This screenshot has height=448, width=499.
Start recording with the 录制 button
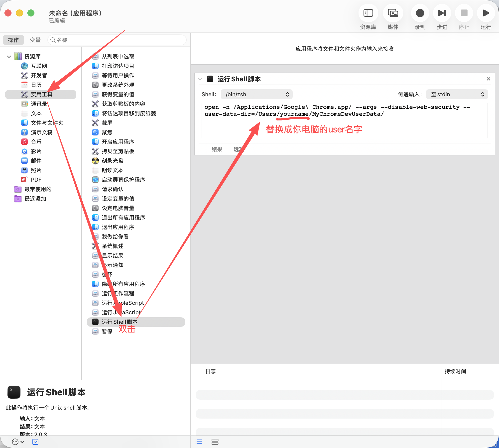coord(420,13)
